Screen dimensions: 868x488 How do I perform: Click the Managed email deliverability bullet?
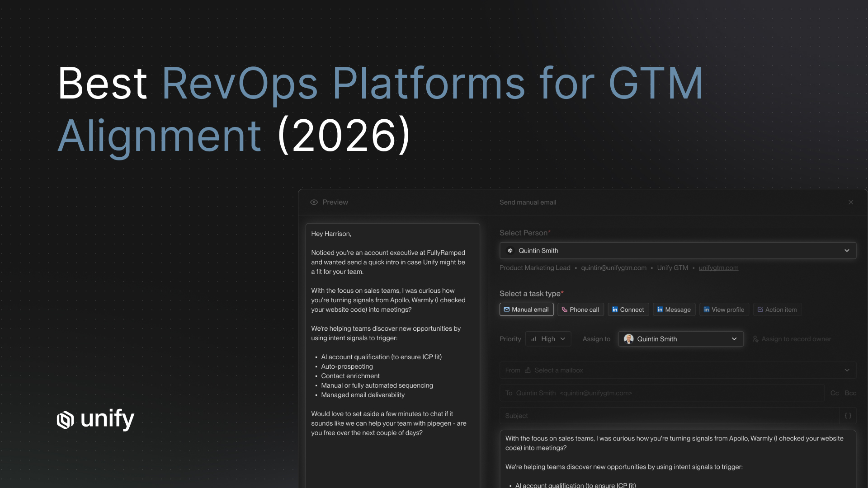coord(363,395)
